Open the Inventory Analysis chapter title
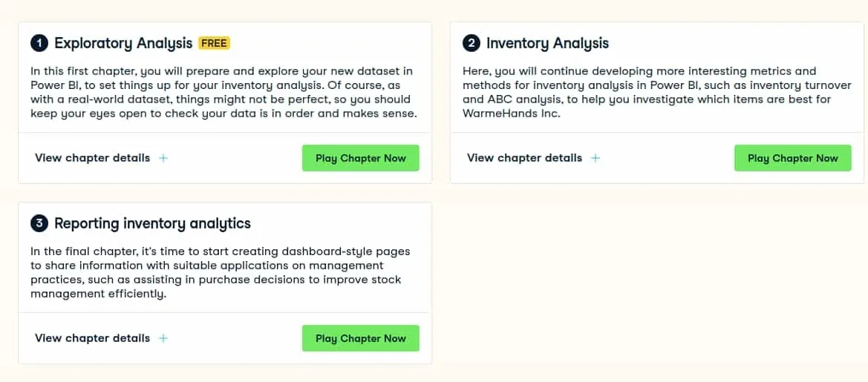Image resolution: width=868 pixels, height=382 pixels. (547, 43)
